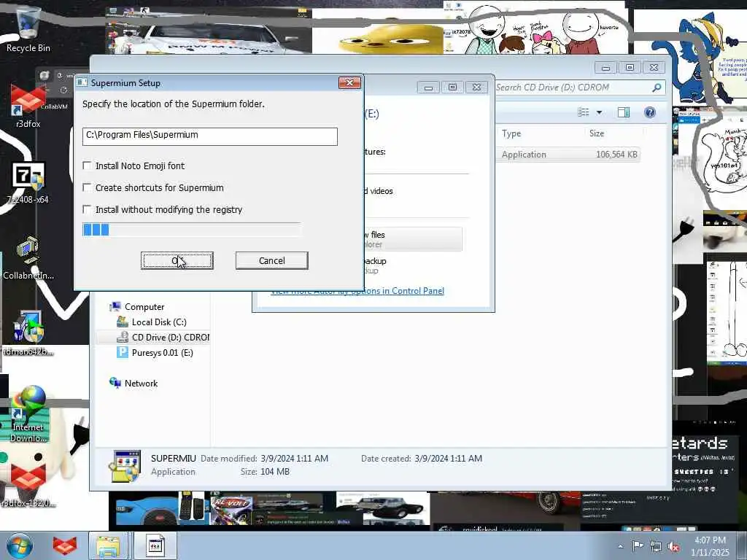The width and height of the screenshot is (747, 560).
Task: Click the Puresys P drive icon
Action: (123, 352)
